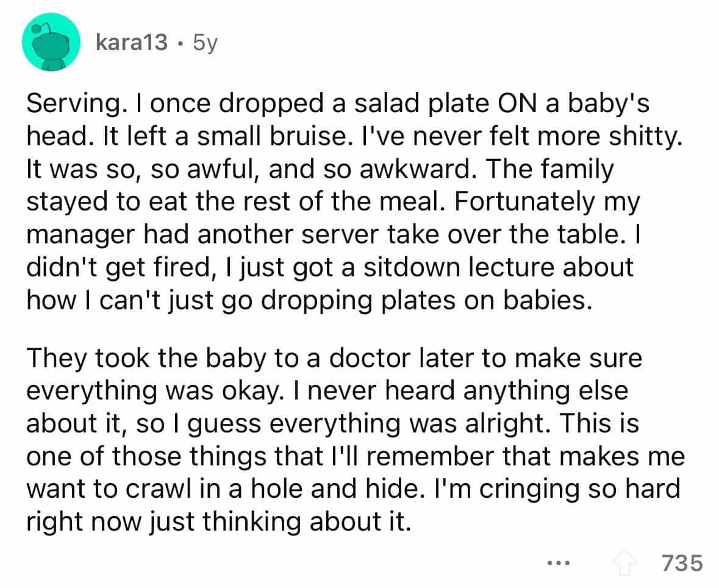Select the kara13 username label
Viewport: 719px width, 588px height.
(131, 43)
